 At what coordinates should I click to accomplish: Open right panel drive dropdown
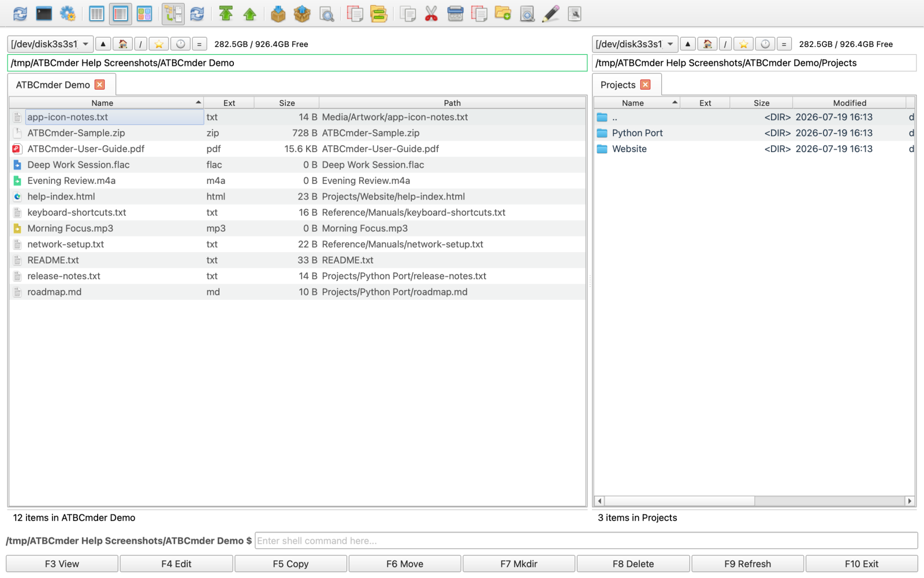pyautogui.click(x=635, y=44)
